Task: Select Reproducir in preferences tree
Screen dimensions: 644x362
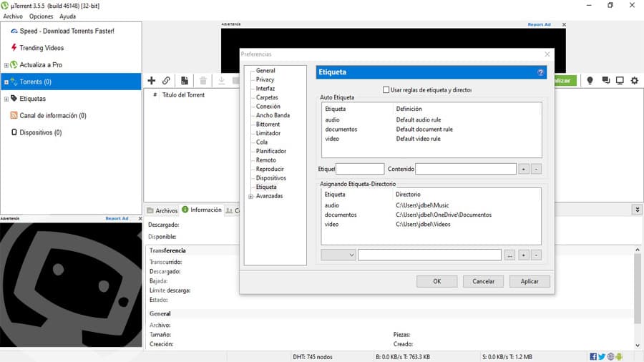Action: pyautogui.click(x=270, y=169)
